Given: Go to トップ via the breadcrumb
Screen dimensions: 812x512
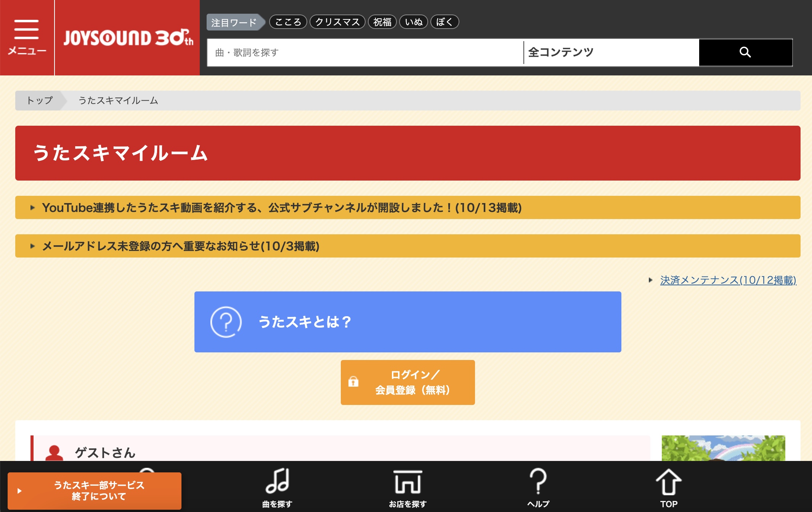Looking at the screenshot, I should [38, 101].
